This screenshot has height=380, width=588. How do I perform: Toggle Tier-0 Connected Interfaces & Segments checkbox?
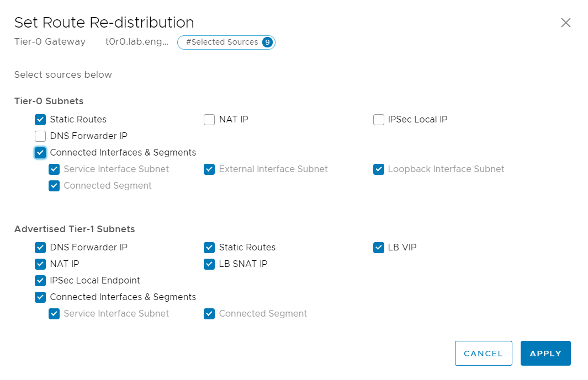(x=40, y=153)
